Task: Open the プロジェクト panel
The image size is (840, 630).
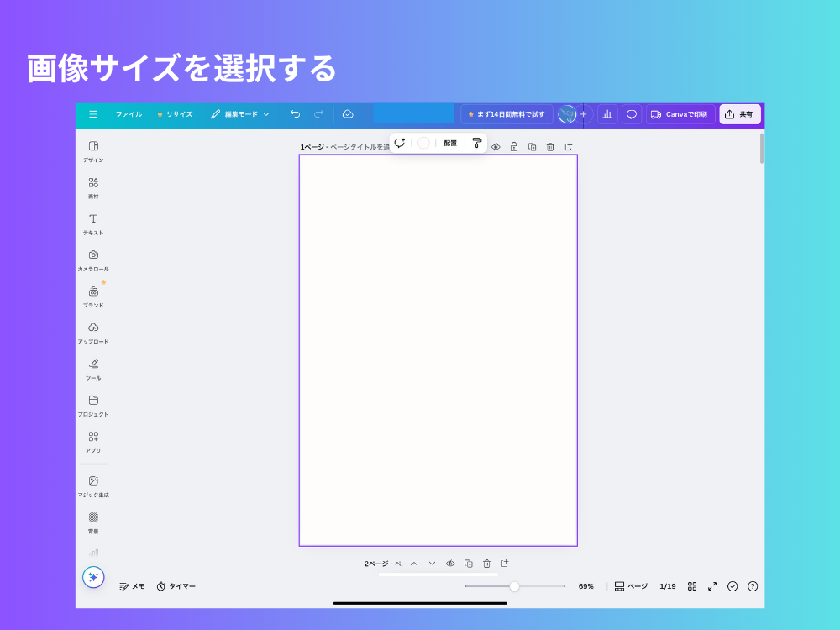Action: pyautogui.click(x=93, y=405)
